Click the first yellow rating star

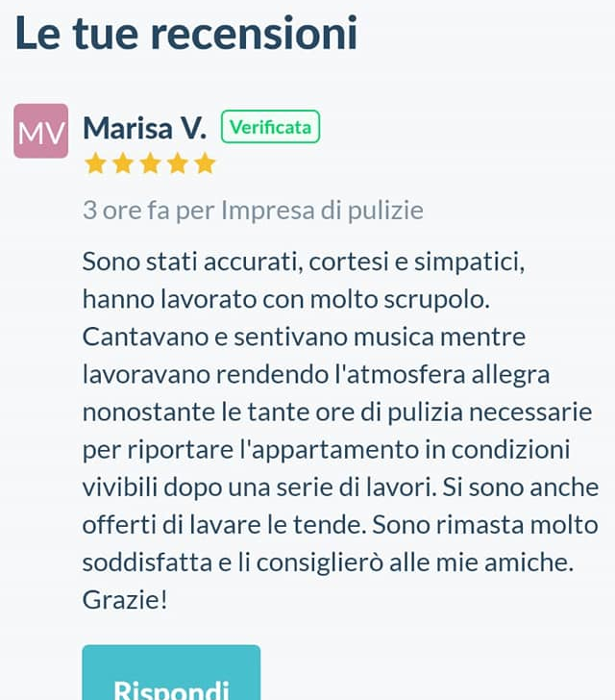[95, 163]
